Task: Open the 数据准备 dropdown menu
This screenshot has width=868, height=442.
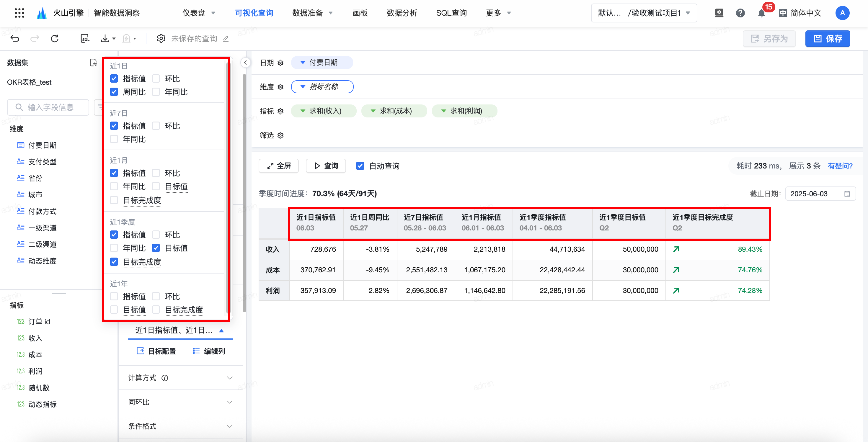Action: pos(312,13)
